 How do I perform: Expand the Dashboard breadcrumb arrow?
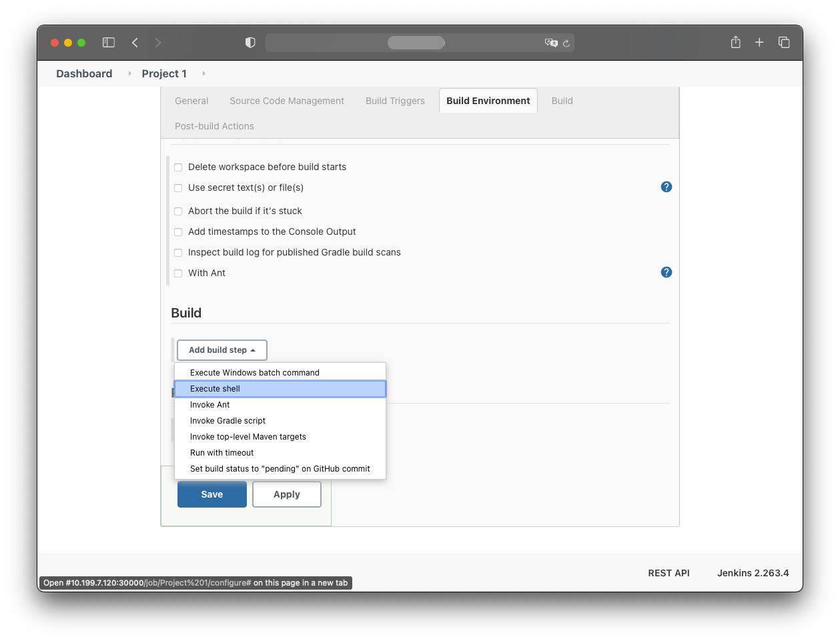tap(129, 73)
